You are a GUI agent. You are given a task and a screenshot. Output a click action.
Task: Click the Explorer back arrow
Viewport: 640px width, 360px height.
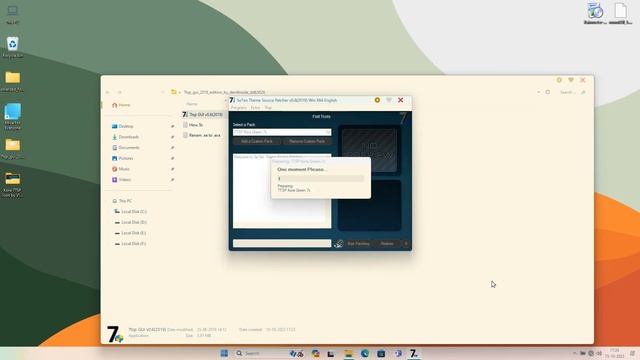107,92
